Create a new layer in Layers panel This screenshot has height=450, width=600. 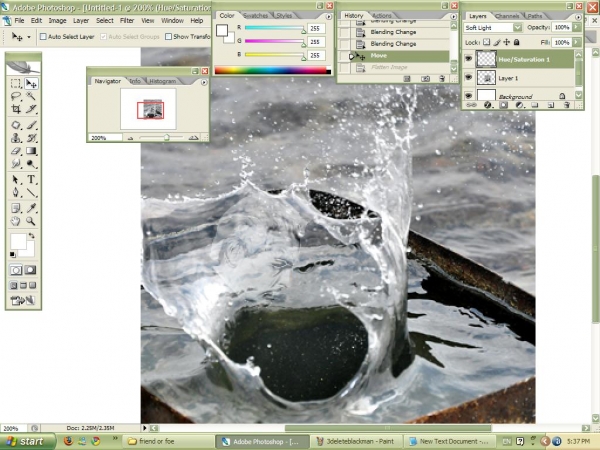pyautogui.click(x=550, y=105)
